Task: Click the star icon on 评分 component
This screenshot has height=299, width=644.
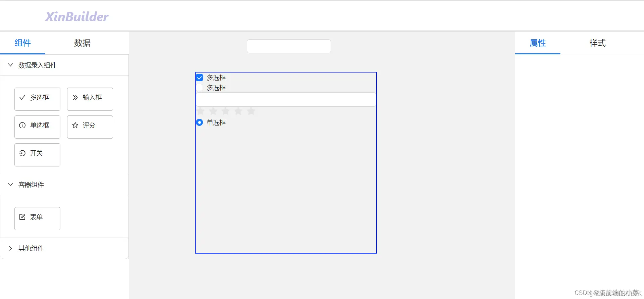Action: pos(75,125)
